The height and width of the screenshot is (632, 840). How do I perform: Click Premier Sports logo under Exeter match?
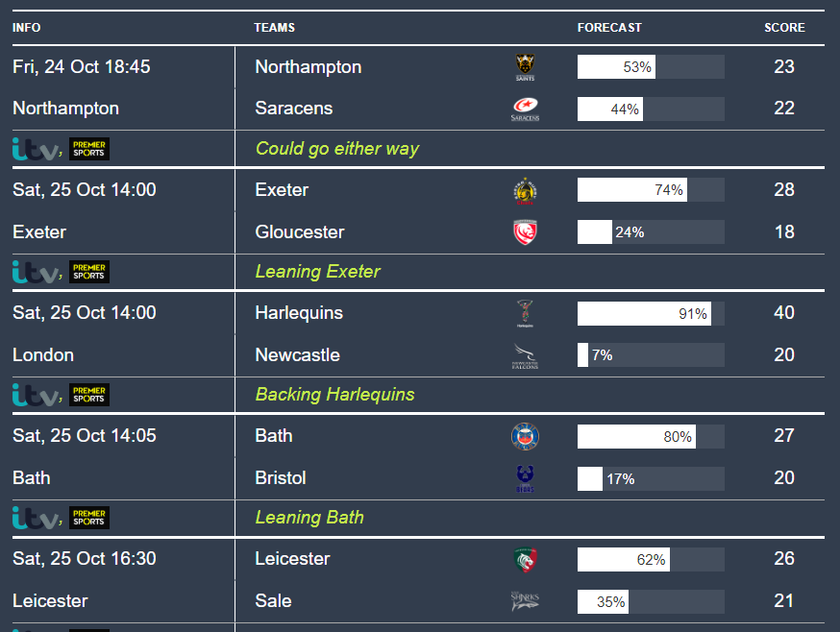[89, 272]
